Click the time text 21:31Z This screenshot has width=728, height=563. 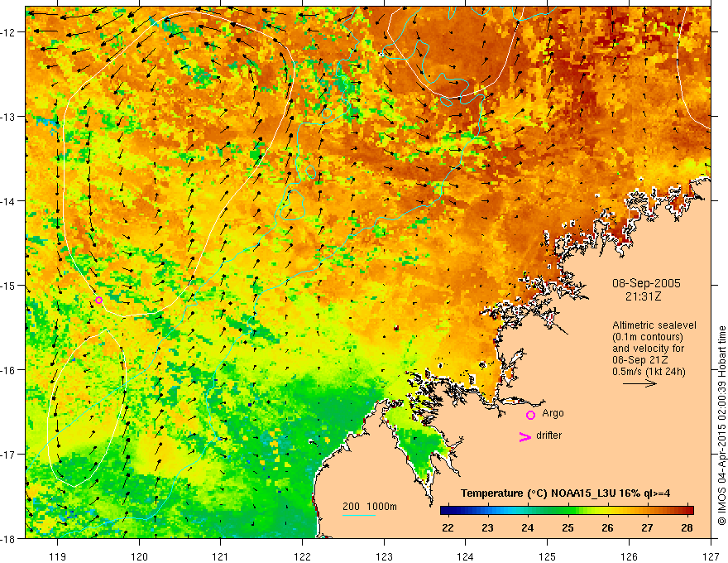pos(643,296)
